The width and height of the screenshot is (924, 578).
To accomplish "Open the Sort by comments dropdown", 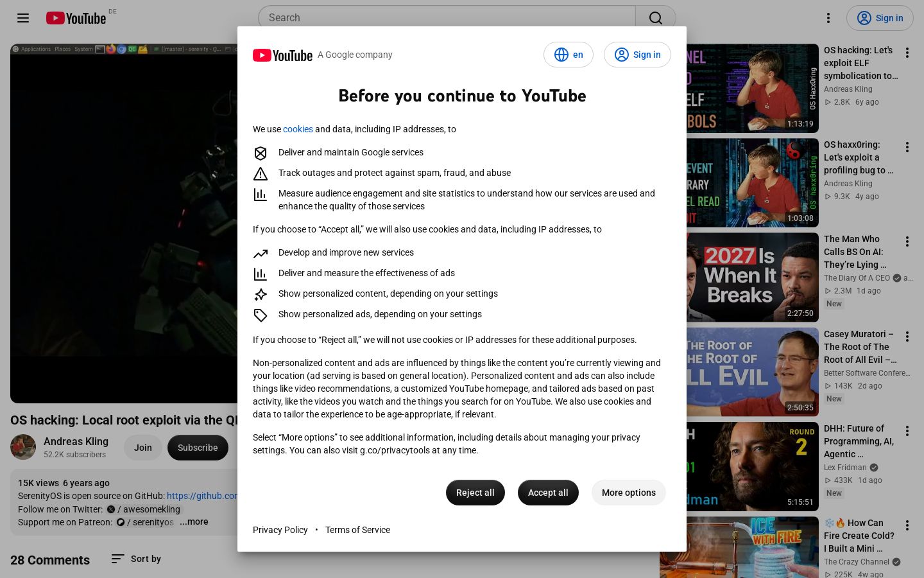I will coord(136,559).
